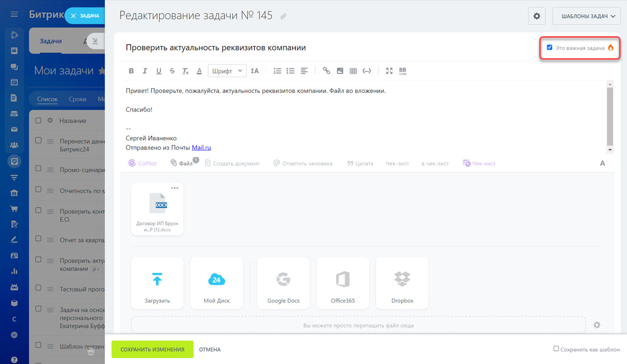Screen dimensions: 627x364
Task: Open text alignment options
Action: click(304, 71)
